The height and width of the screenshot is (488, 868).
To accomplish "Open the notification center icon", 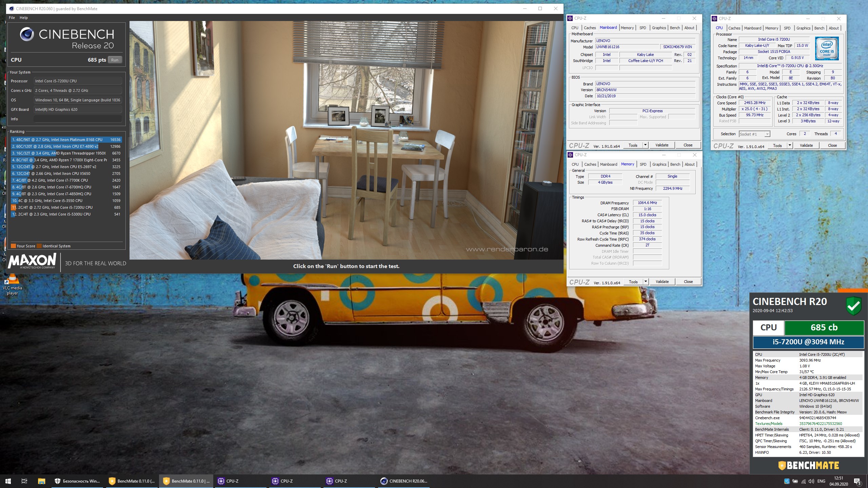I will pos(857,481).
